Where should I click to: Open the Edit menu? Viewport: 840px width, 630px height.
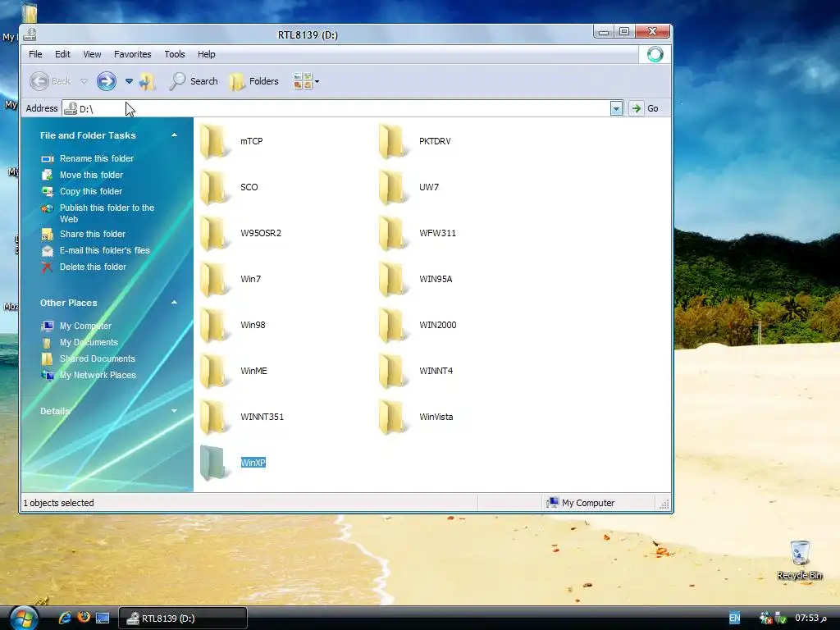point(62,54)
